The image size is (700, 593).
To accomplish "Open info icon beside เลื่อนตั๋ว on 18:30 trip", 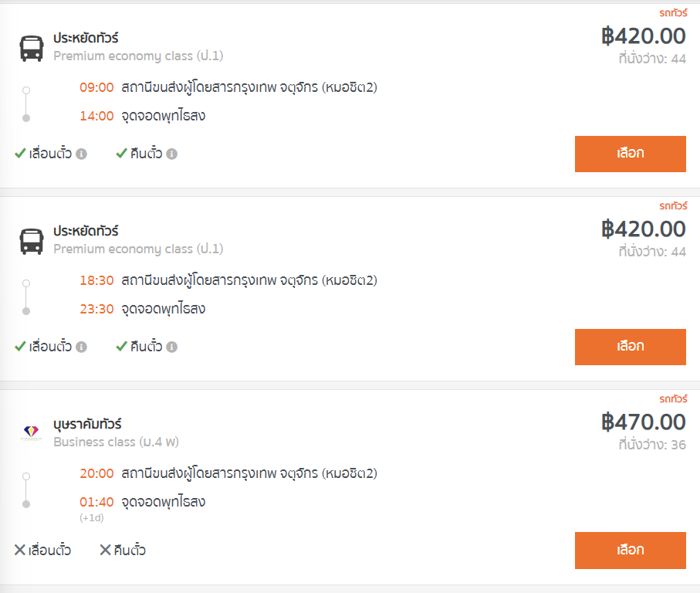I will tap(81, 347).
